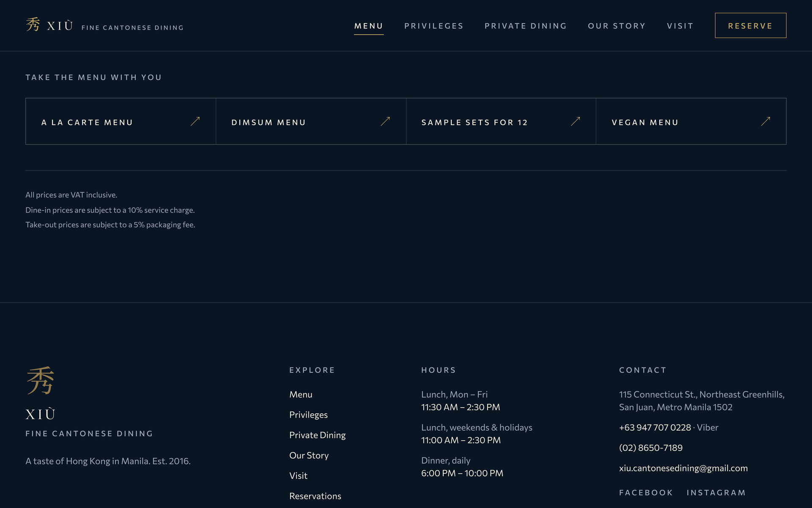The height and width of the screenshot is (508, 812).
Task: Click 'A taste of Hong Kong in Manila' tagline
Action: click(108, 461)
